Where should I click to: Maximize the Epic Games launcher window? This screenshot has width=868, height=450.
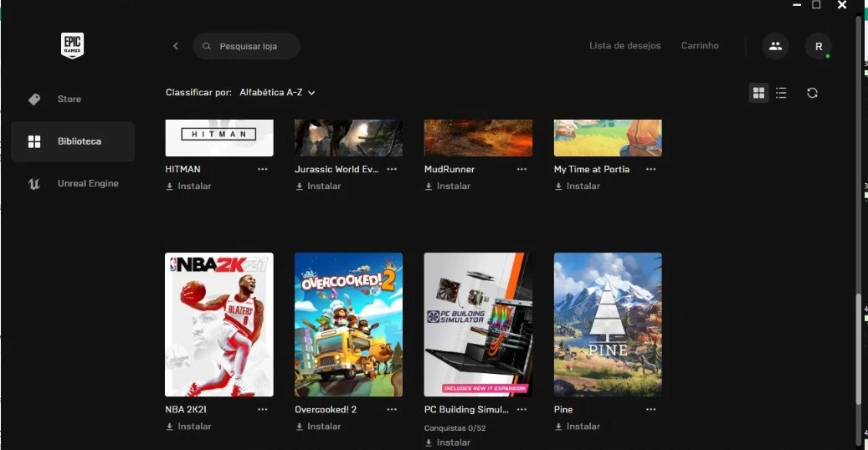click(x=816, y=5)
